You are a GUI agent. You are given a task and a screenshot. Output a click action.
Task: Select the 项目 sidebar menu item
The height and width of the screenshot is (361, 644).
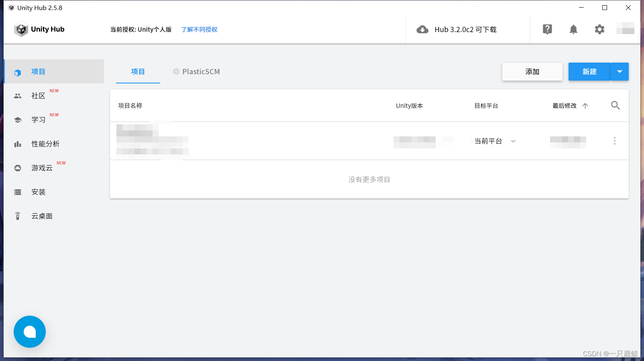[54, 71]
